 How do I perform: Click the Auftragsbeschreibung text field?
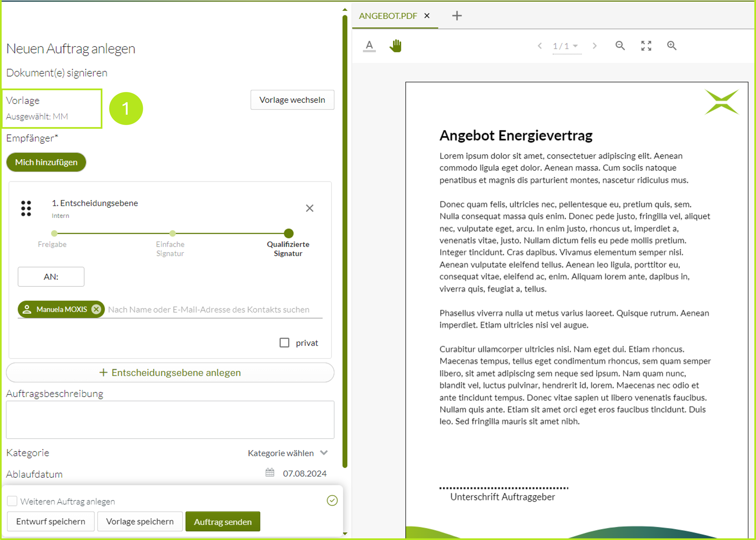[170, 419]
